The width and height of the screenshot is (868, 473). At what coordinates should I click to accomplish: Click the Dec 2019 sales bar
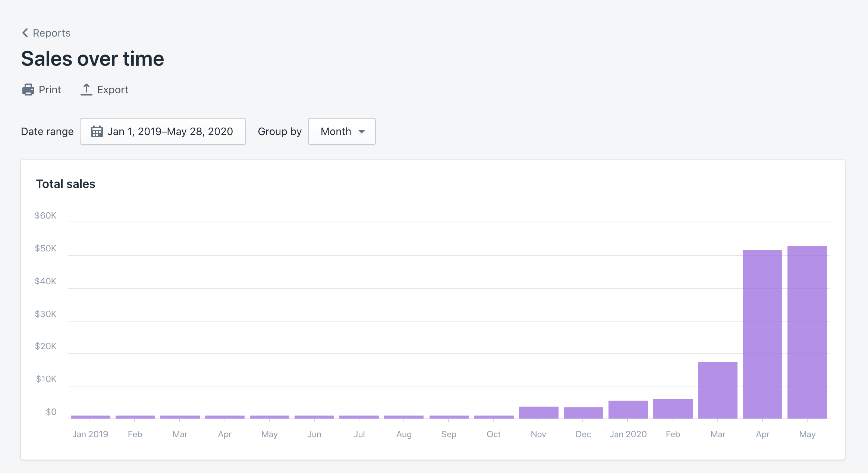coord(583,413)
